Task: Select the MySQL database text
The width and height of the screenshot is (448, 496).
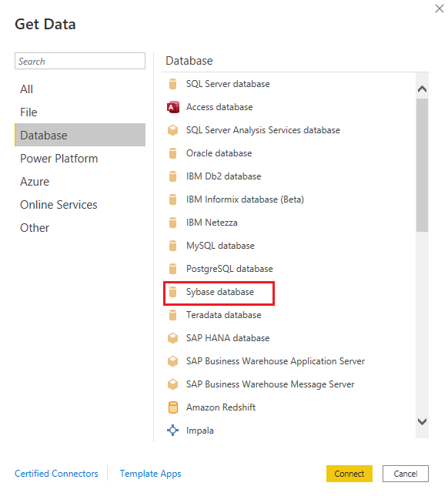Action: (x=220, y=246)
